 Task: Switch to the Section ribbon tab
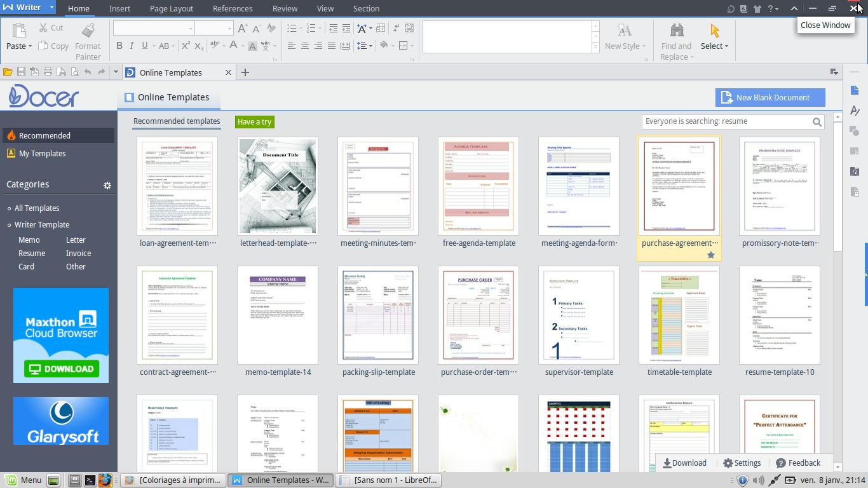pyautogui.click(x=366, y=8)
